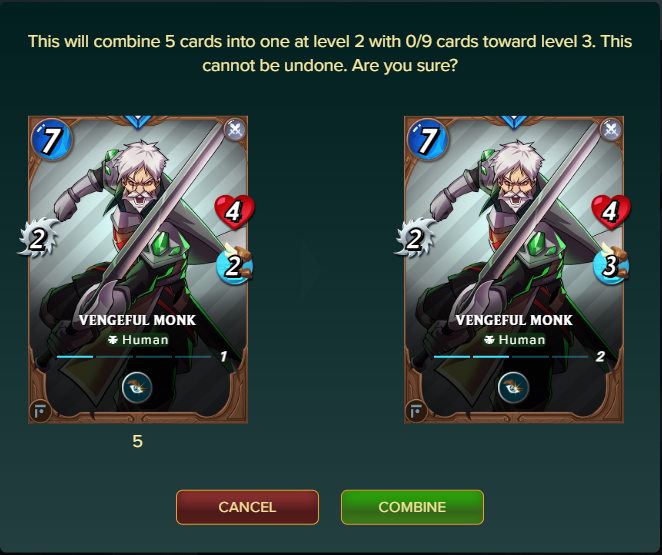Click crossed swords icon on right card corner
The width and height of the screenshot is (662, 555).
click(x=611, y=130)
